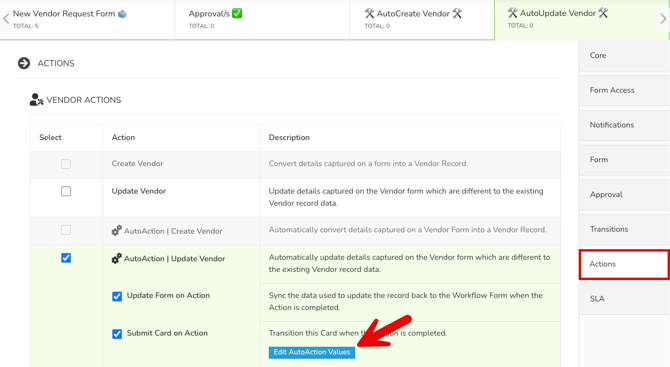This screenshot has width=670, height=367.
Task: Click 'Convert details captured on a form' description
Action: [368, 163]
